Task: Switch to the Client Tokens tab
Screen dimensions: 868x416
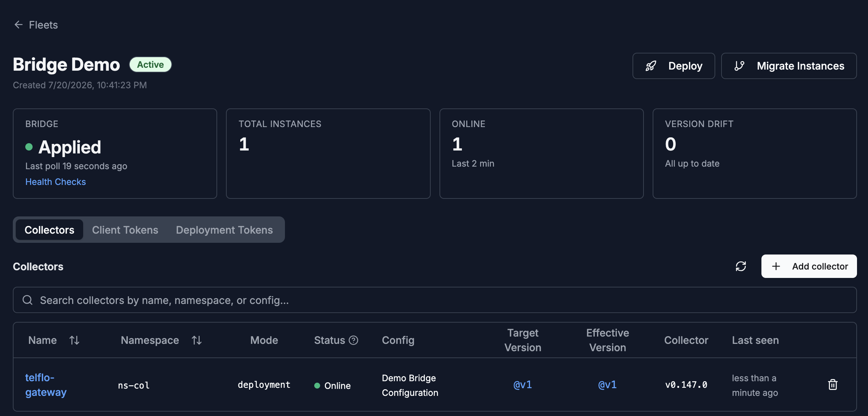Action: pos(125,230)
